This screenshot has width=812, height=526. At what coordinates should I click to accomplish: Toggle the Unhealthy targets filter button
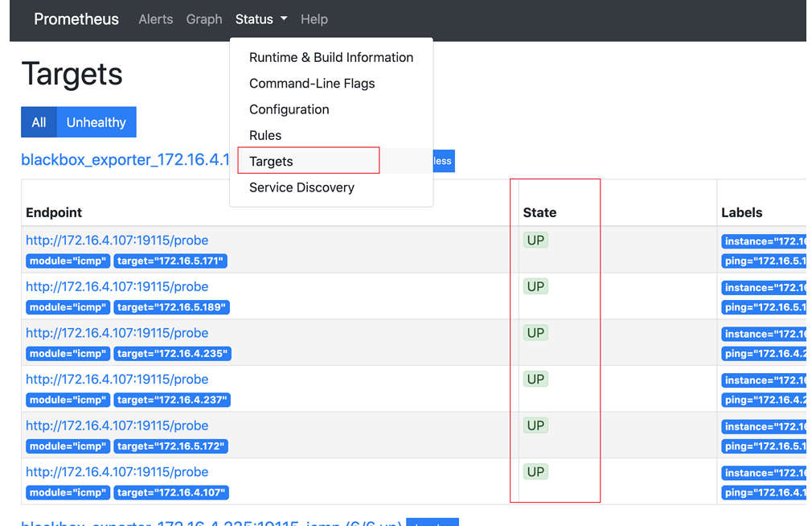(96, 122)
